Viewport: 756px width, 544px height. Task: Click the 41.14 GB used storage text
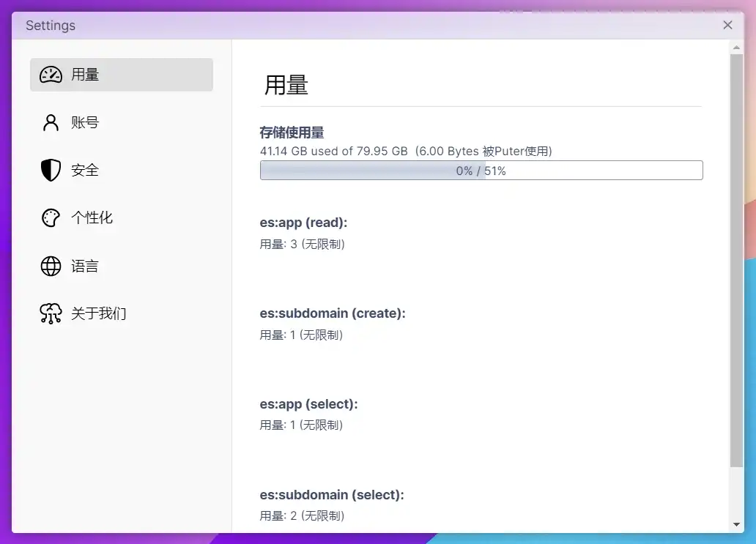click(x=333, y=152)
